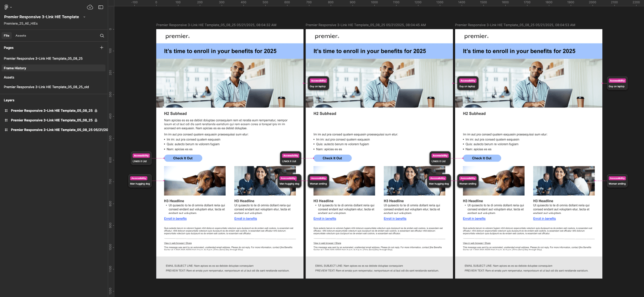Click Check It Out button in leftmost frame
644x297 pixels.
(183, 158)
